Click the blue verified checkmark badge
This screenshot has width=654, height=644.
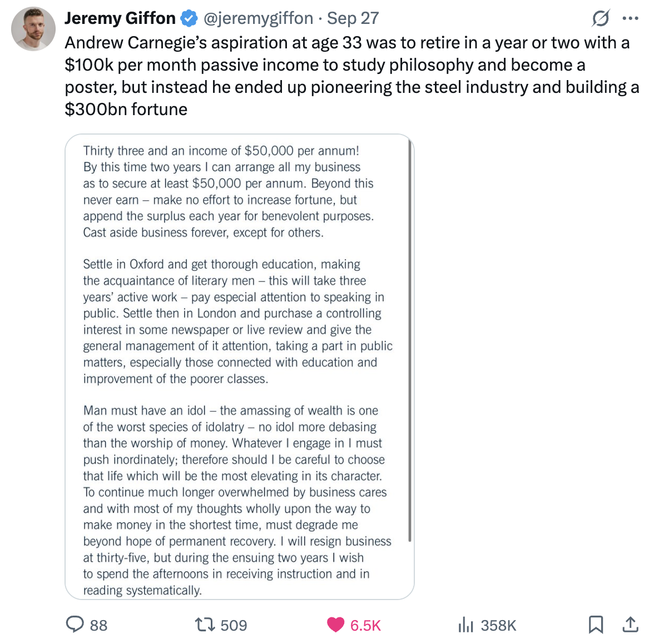point(189,18)
